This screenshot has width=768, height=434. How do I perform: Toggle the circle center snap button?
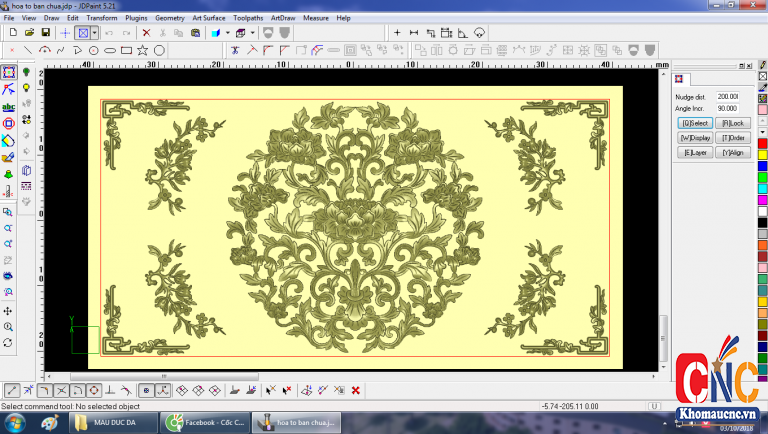point(93,390)
